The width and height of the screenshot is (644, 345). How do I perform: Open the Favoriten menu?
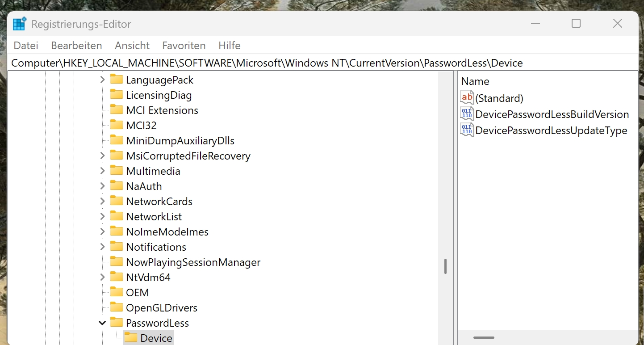(184, 46)
